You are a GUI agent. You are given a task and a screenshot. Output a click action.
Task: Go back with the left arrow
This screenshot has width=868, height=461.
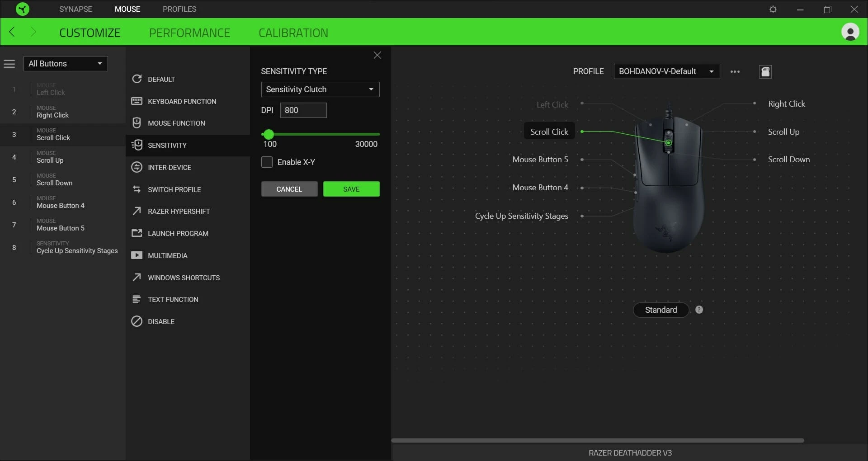pyautogui.click(x=12, y=32)
